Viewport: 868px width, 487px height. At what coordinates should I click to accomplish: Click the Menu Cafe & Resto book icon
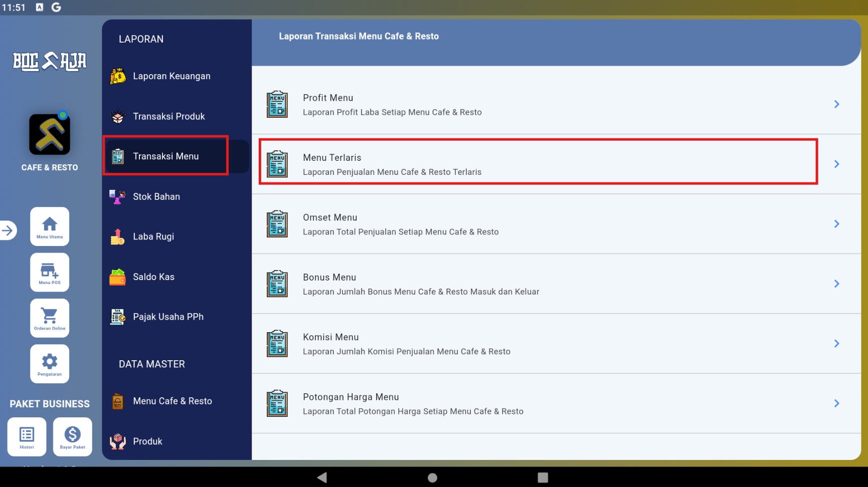pyautogui.click(x=118, y=401)
